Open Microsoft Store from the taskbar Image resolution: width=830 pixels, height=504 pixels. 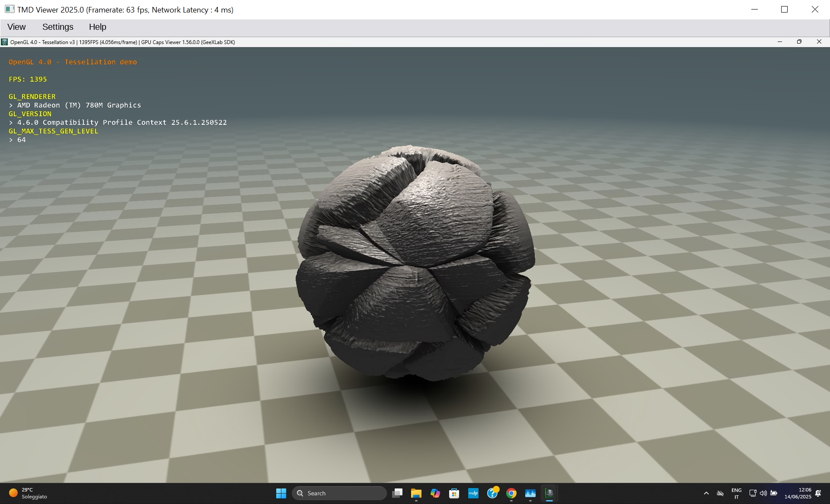pyautogui.click(x=454, y=493)
